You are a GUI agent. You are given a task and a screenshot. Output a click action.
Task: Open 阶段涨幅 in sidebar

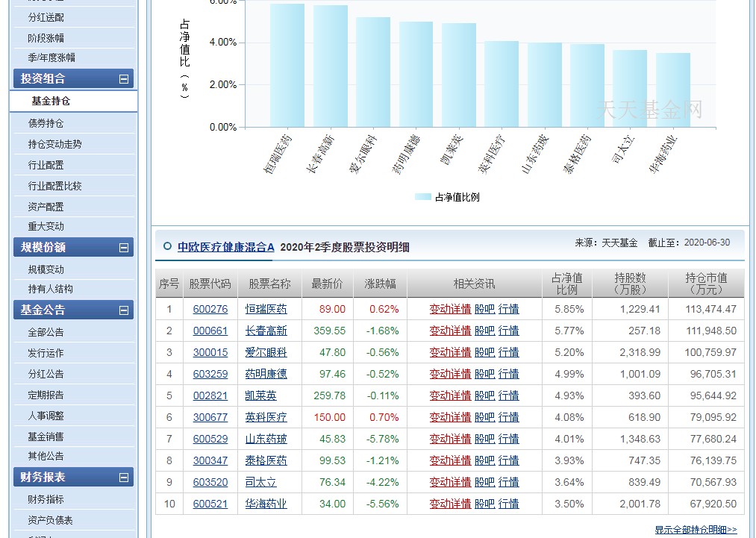click(x=46, y=38)
